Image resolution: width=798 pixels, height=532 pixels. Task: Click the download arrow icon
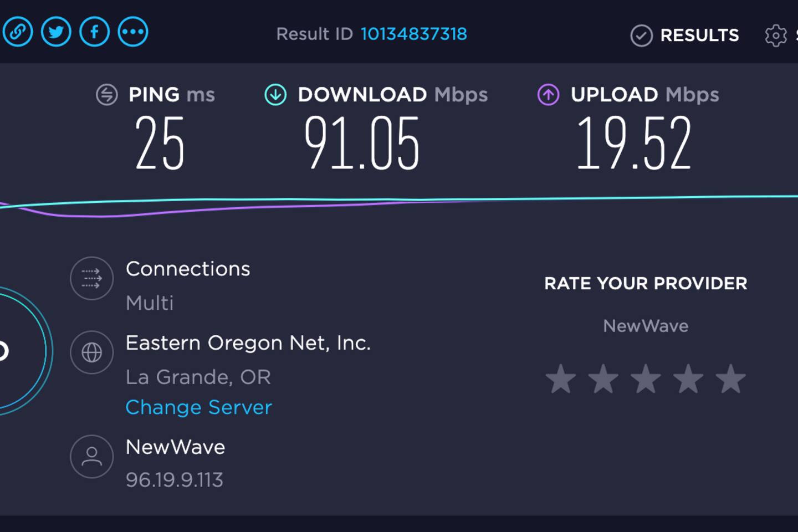[275, 95]
